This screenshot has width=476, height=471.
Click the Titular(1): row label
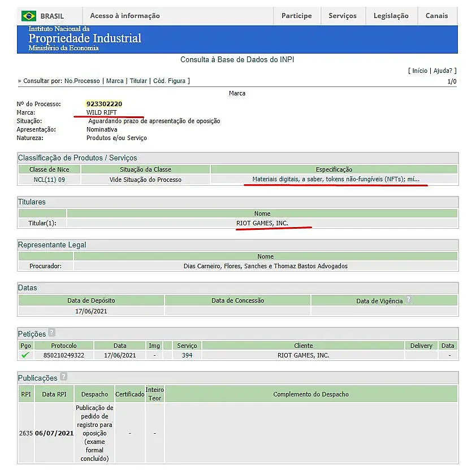pos(42,223)
